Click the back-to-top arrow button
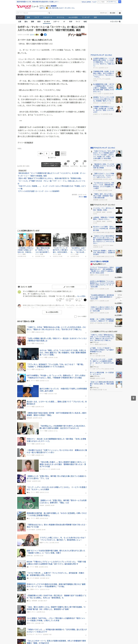Screen dimensions: 138x644 133,398
